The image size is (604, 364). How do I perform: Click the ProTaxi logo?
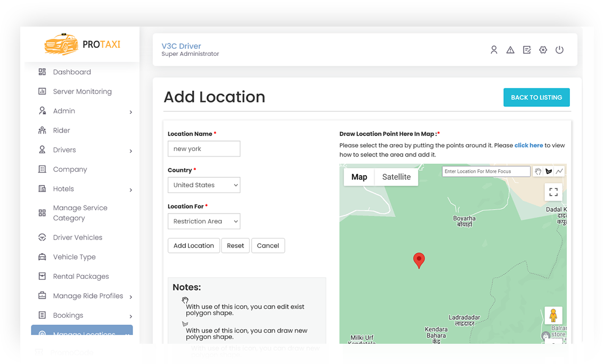point(82,44)
